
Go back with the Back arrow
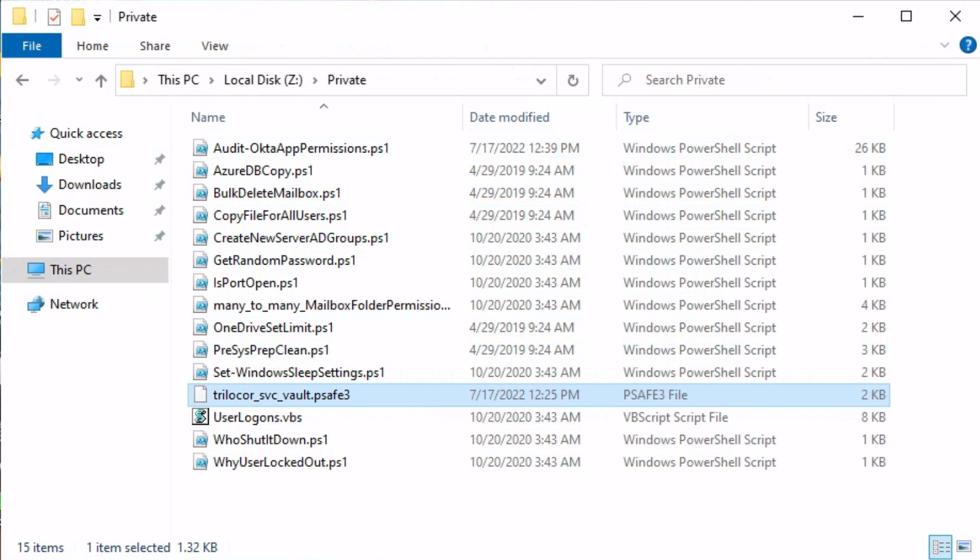(x=23, y=80)
